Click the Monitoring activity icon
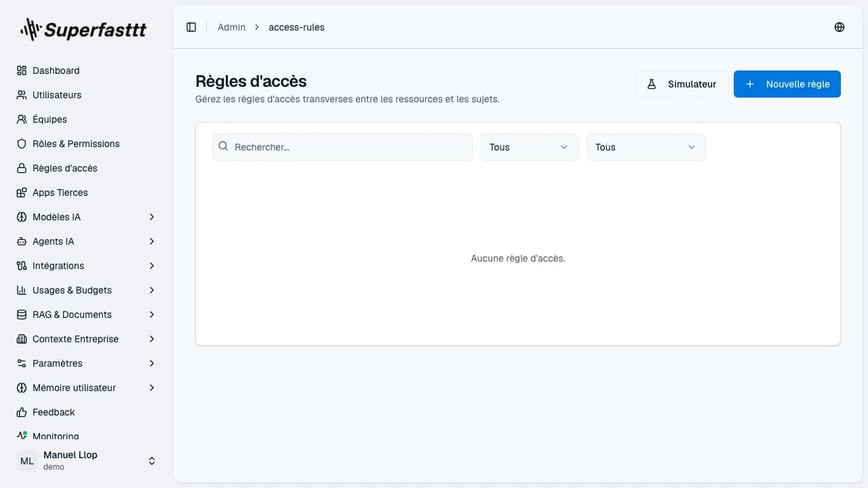Screen dimensions: 868x488 (22, 436)
